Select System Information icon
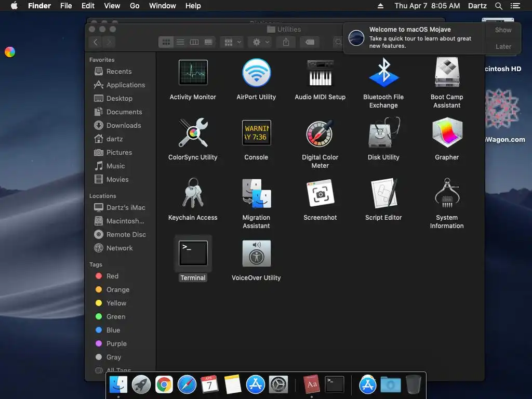The width and height of the screenshot is (532, 399). 447,193
